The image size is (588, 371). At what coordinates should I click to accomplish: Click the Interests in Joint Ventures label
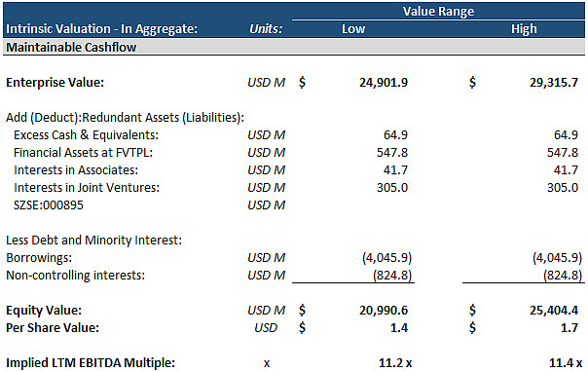point(87,187)
